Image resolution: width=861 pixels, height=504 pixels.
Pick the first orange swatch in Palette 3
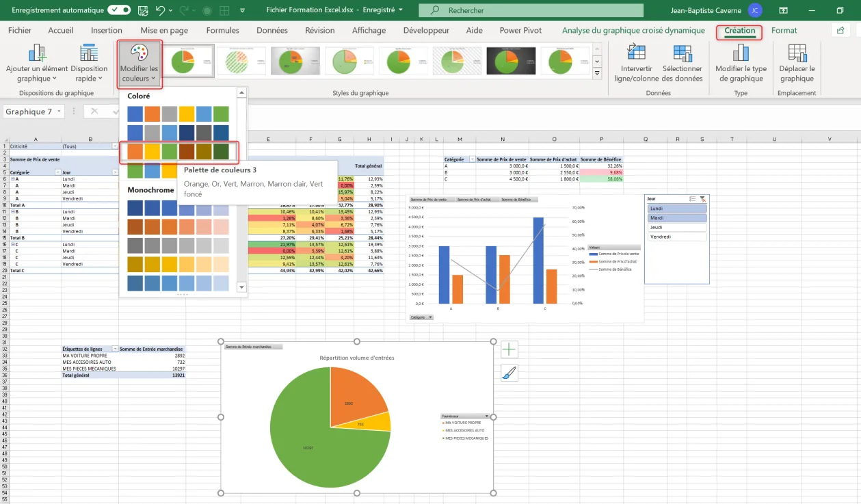tap(135, 151)
